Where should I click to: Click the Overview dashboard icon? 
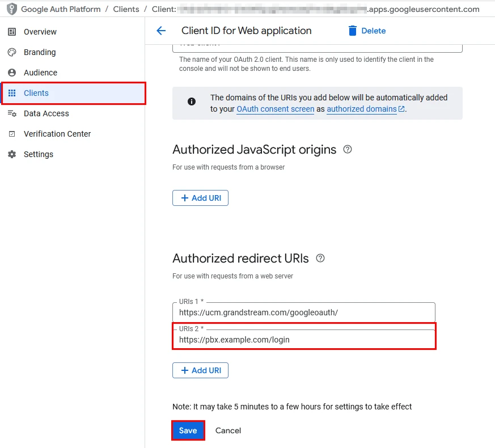coord(12,32)
